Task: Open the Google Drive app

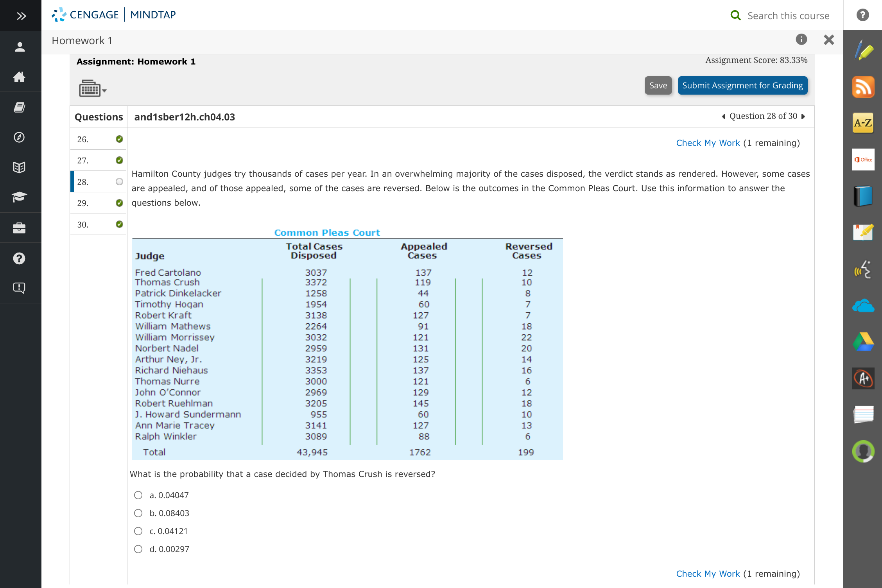Action: [x=863, y=341]
